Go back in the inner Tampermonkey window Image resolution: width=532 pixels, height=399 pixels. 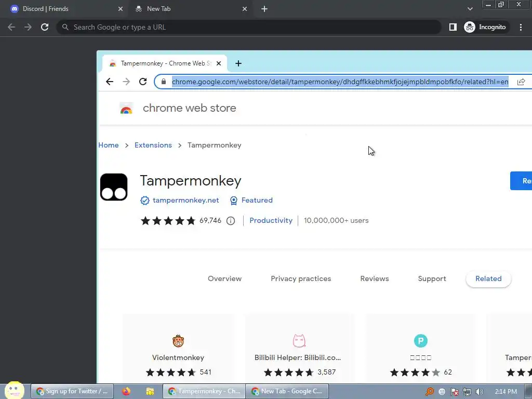point(110,82)
